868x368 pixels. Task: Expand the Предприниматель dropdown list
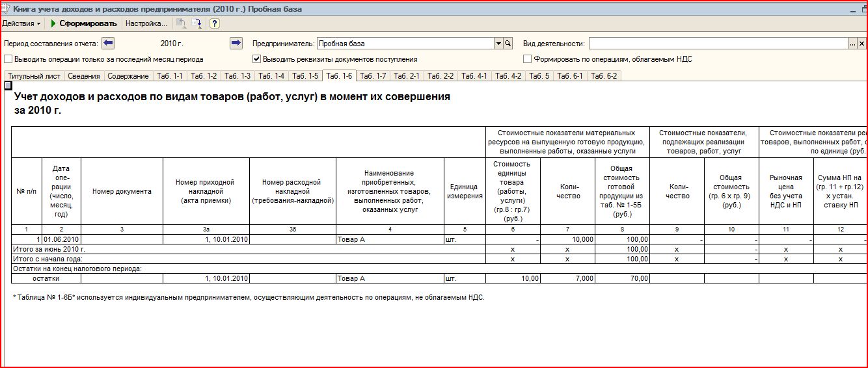[x=498, y=44]
